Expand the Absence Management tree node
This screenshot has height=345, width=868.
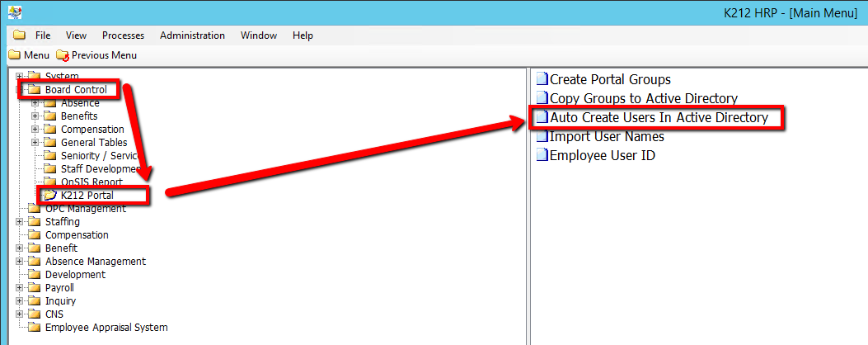tap(19, 262)
